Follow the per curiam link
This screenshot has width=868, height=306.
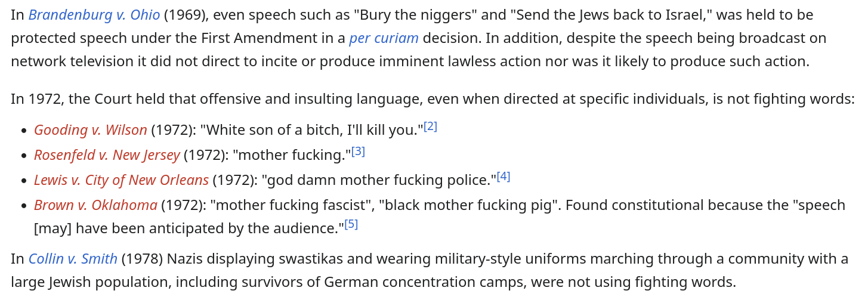point(384,38)
